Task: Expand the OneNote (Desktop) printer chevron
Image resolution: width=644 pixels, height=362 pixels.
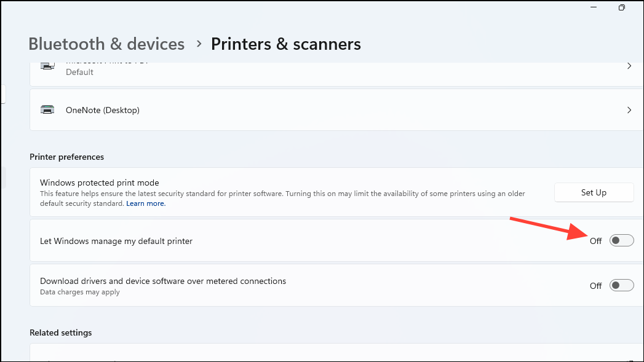Action: (629, 110)
